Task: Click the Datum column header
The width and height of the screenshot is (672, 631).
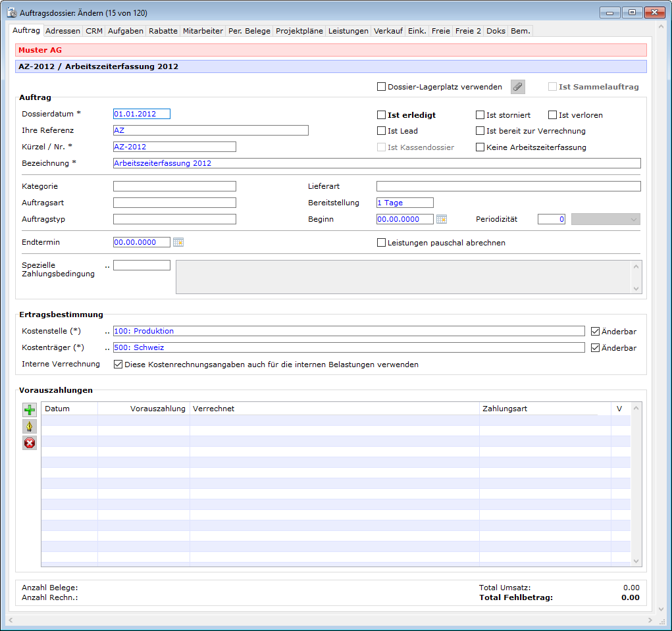Action: point(57,409)
